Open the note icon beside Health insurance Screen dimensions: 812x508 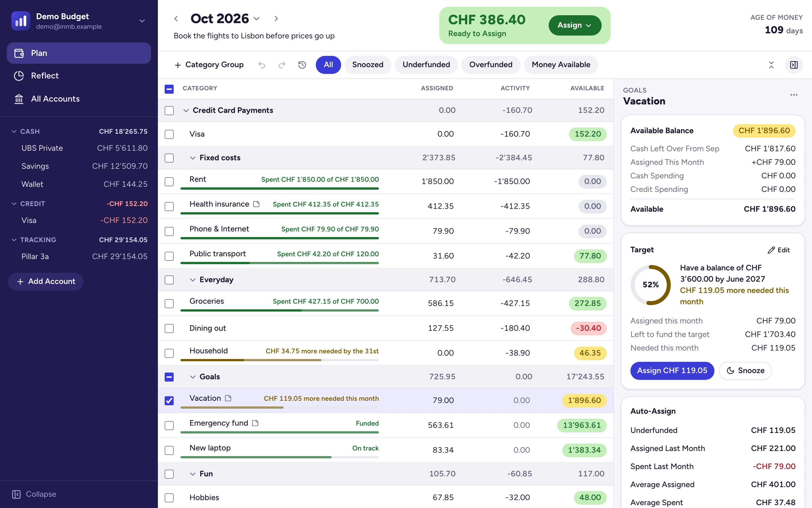pyautogui.click(x=256, y=204)
